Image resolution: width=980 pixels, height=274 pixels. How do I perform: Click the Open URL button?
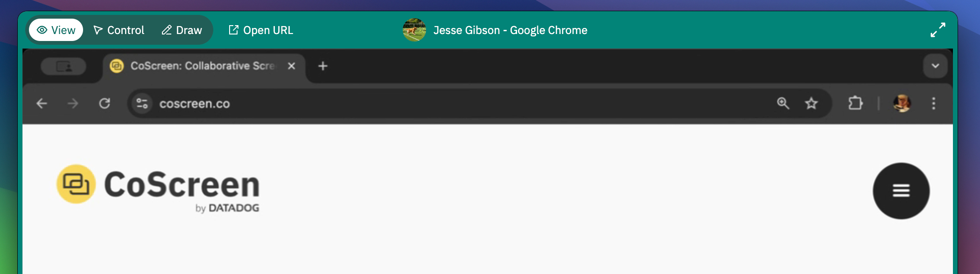[261, 30]
